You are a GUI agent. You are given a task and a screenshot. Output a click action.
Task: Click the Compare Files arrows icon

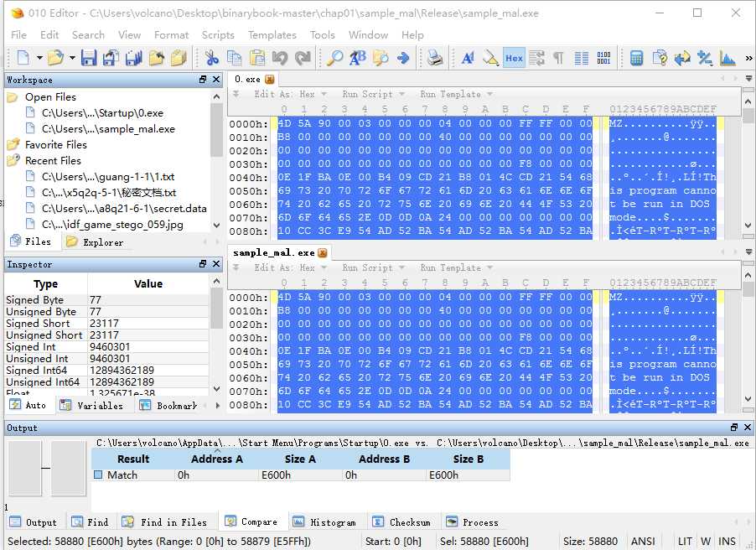click(x=682, y=59)
